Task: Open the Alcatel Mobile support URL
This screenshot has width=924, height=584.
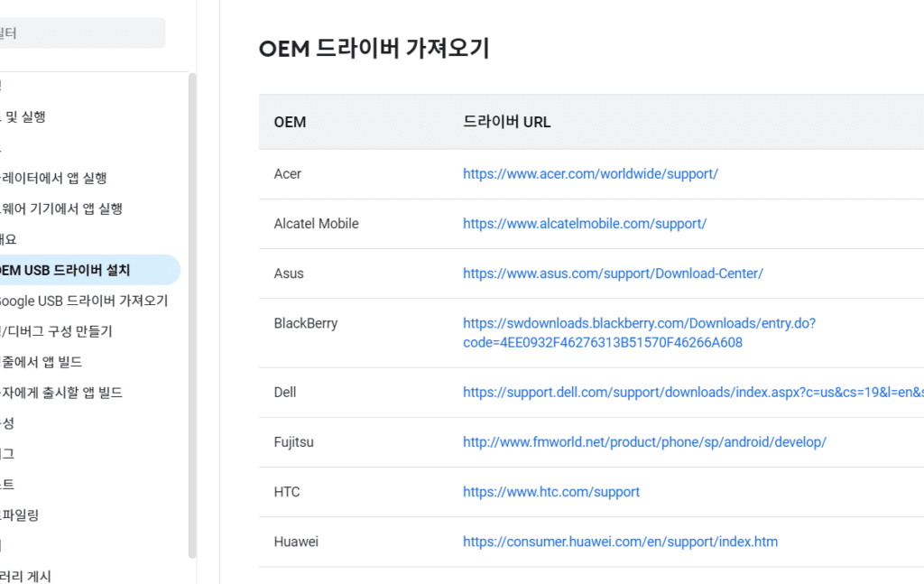Action: pyautogui.click(x=584, y=224)
